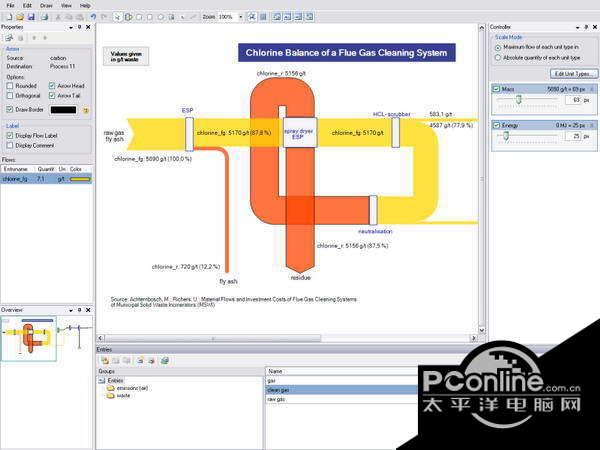Click the yellow icon beside Draw Border color
The image size is (600, 450).
click(x=86, y=110)
